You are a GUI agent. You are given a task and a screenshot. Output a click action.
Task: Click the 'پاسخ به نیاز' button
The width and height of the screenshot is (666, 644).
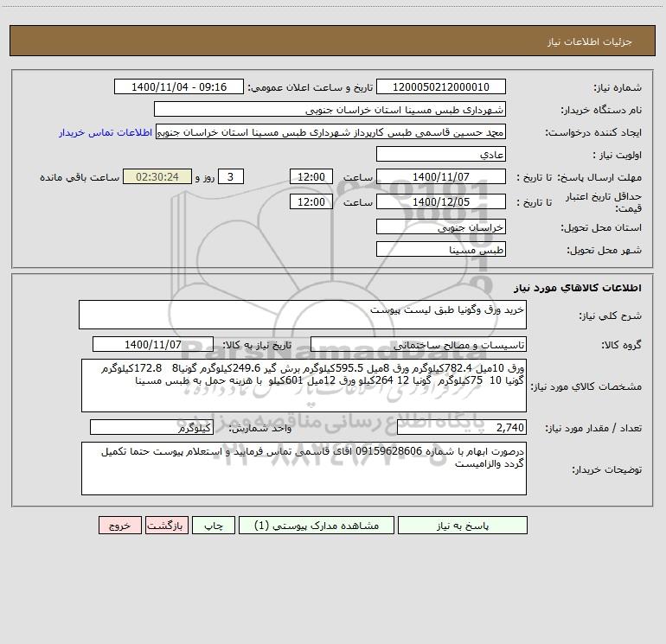click(x=463, y=525)
